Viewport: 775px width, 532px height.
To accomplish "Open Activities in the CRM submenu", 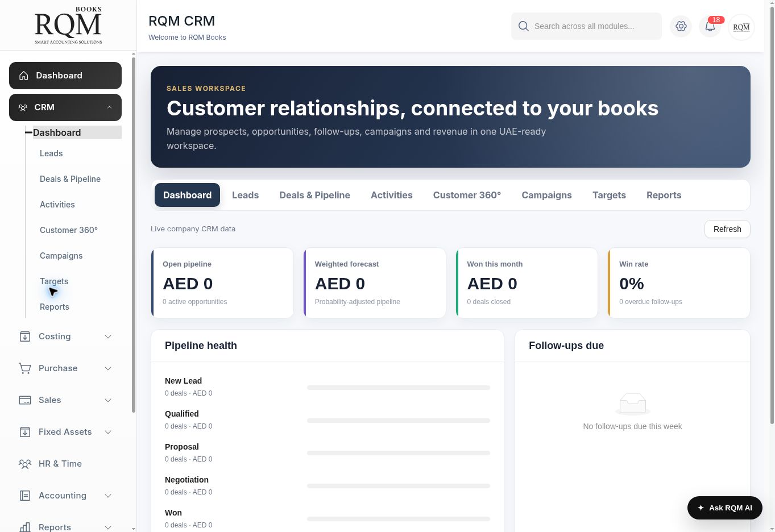I will (57, 205).
